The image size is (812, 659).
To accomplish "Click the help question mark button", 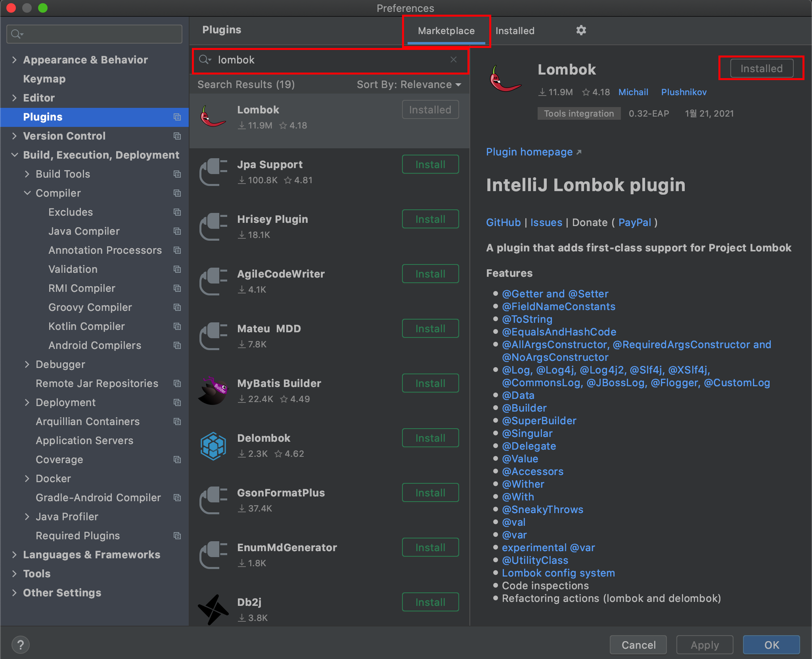I will coord(21,645).
